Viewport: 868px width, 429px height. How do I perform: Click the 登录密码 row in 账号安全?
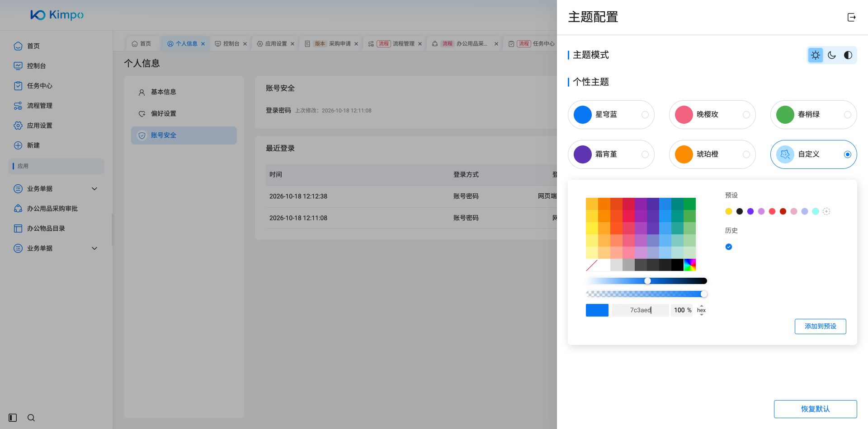click(411, 111)
